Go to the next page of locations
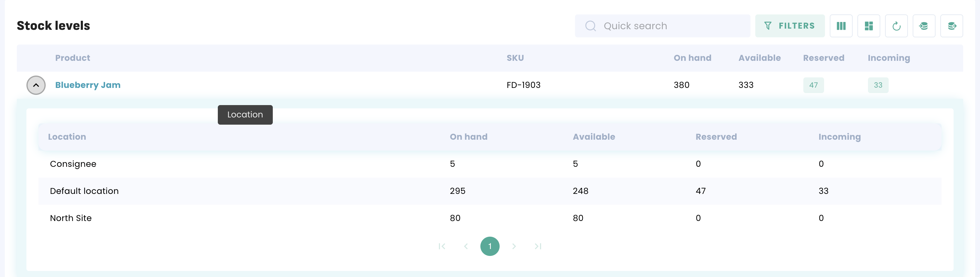The width and height of the screenshot is (980, 277). [514, 247]
